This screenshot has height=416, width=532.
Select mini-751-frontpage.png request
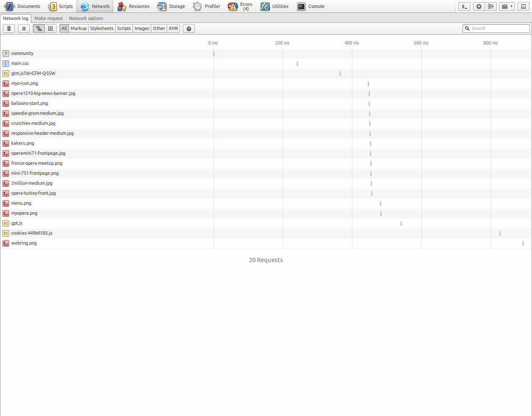[266, 173]
